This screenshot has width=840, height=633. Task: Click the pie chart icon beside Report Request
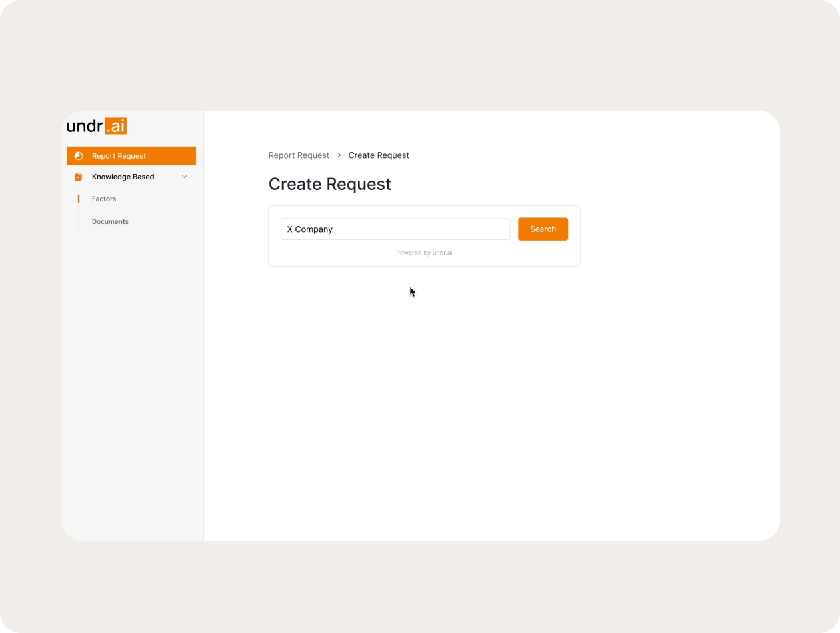(79, 156)
